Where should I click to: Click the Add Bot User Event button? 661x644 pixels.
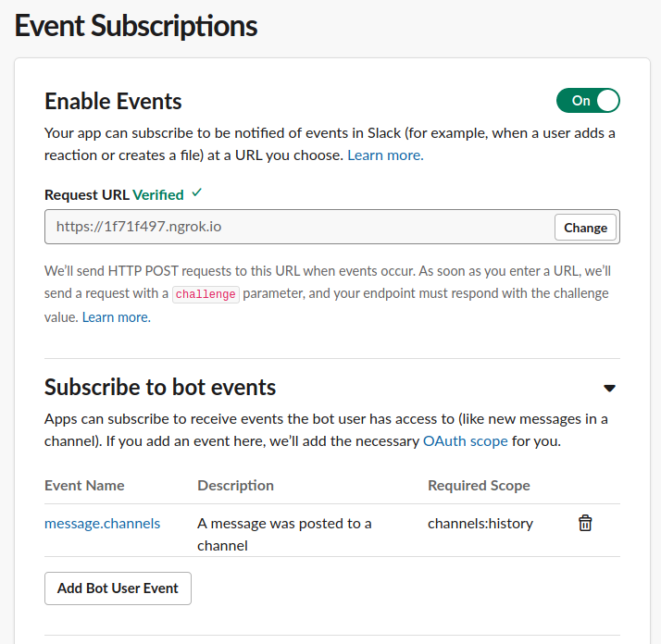coord(118,588)
